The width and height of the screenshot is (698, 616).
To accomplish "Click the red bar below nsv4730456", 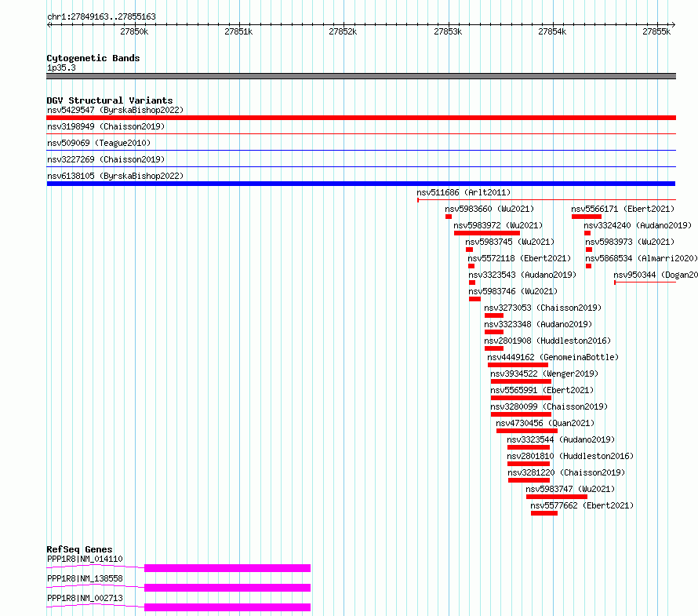I will pos(527,431).
